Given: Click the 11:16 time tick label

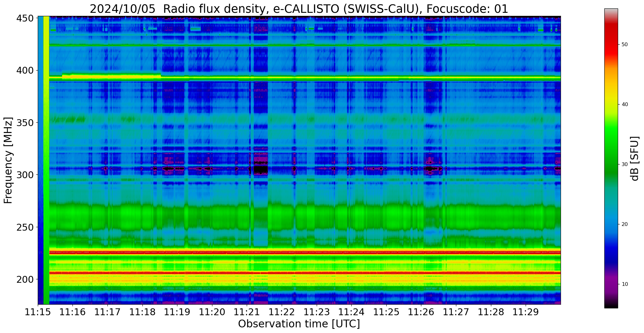Looking at the screenshot, I should (73, 312).
